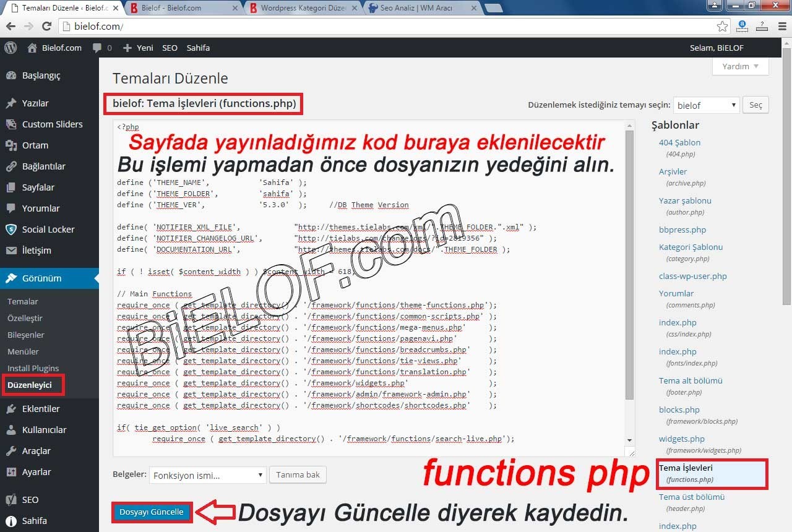Click the İletişim envelope icon in sidebar

click(x=11, y=251)
